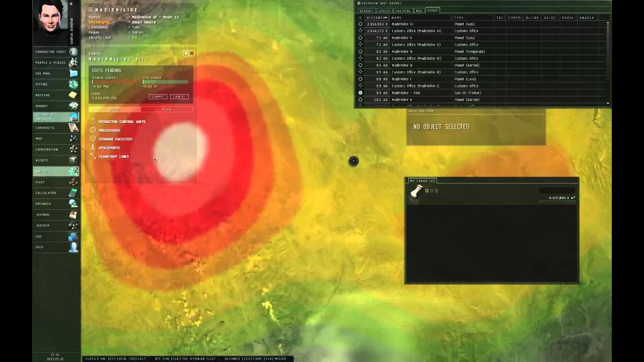Sort overview by Velocity column header
The width and height of the screenshot is (644, 362).
(549, 18)
